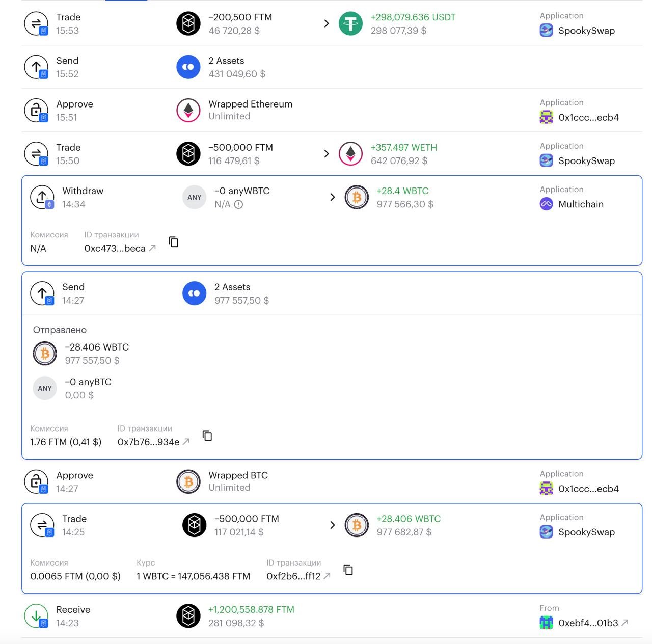Screen dimensions: 652x644
Task: Click the WETH token icon in 15:50 trade
Action: pos(350,154)
